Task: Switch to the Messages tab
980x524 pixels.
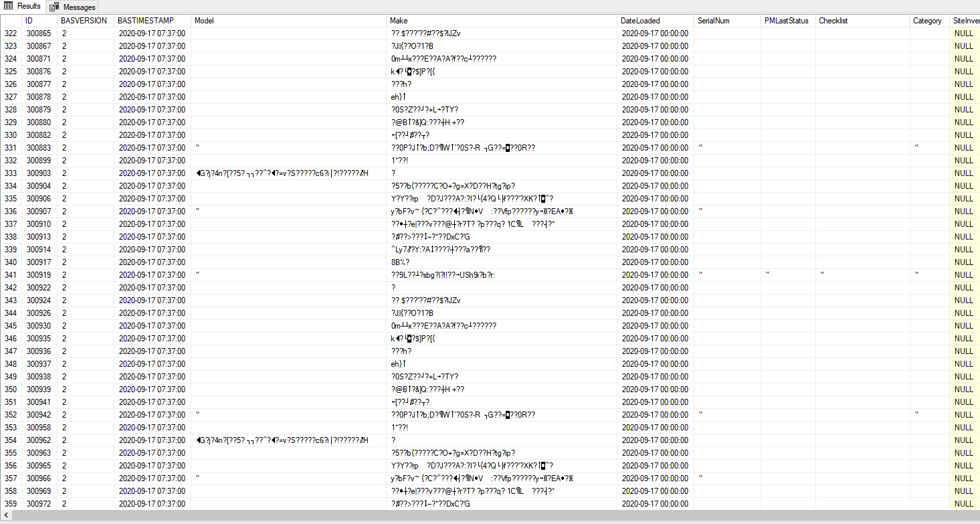Action: click(72, 7)
